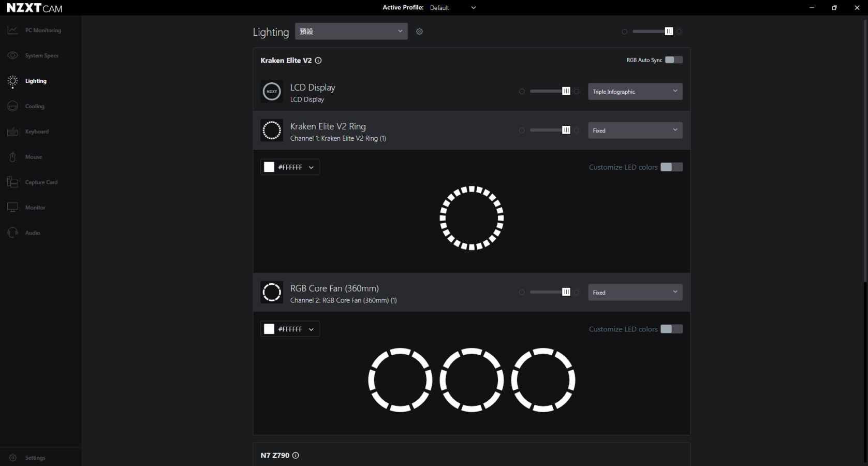
Task: Open Settings in the sidebar
Action: click(x=35, y=458)
